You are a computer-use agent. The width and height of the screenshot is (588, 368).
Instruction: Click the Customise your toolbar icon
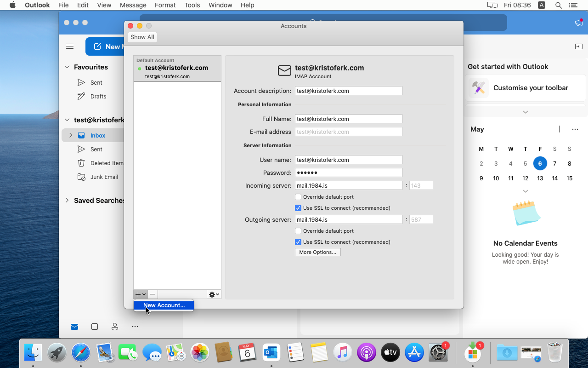coord(479,88)
